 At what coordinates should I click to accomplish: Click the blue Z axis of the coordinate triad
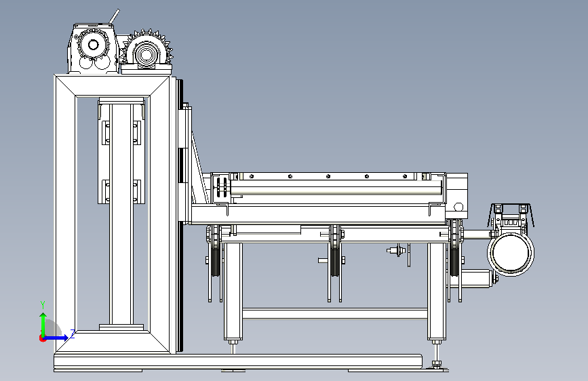point(57,338)
